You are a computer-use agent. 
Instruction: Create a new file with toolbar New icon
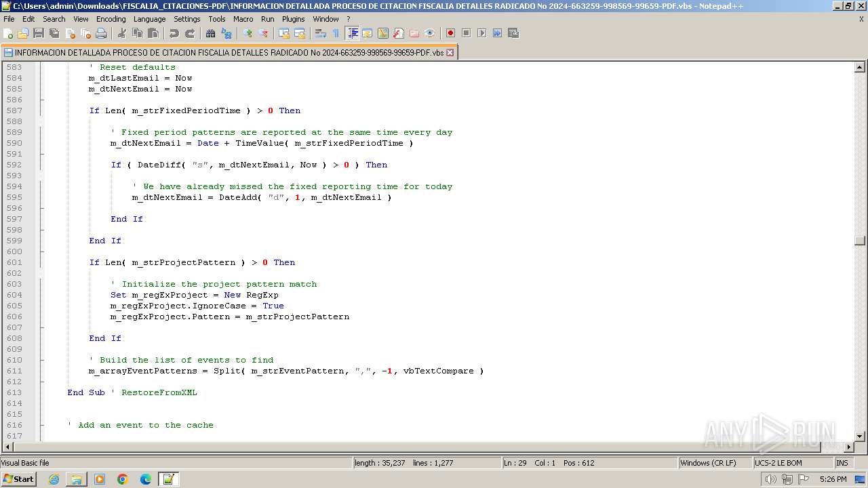[x=9, y=33]
